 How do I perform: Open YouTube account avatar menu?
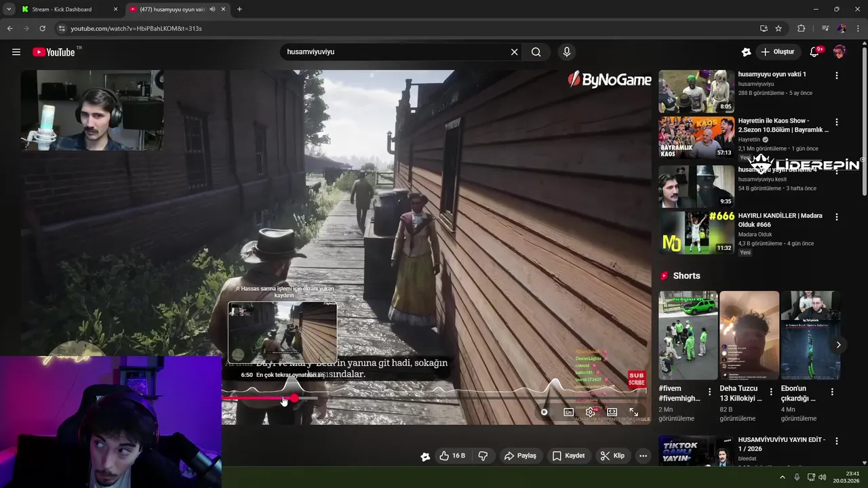point(840,52)
